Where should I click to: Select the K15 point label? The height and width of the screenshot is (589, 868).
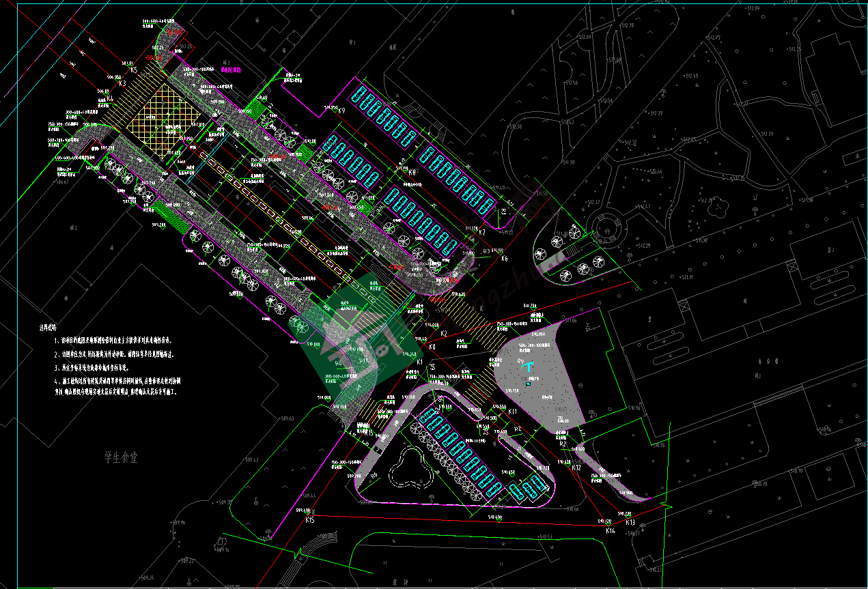click(310, 520)
